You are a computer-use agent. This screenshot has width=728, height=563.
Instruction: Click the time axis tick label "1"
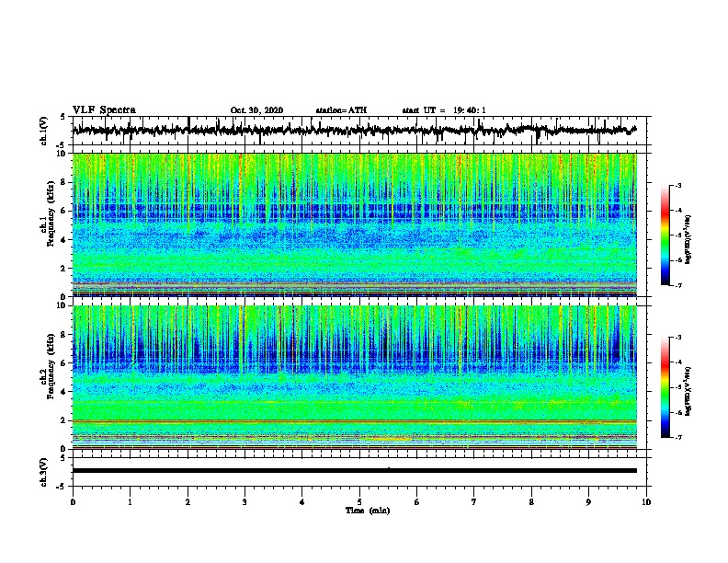130,502
